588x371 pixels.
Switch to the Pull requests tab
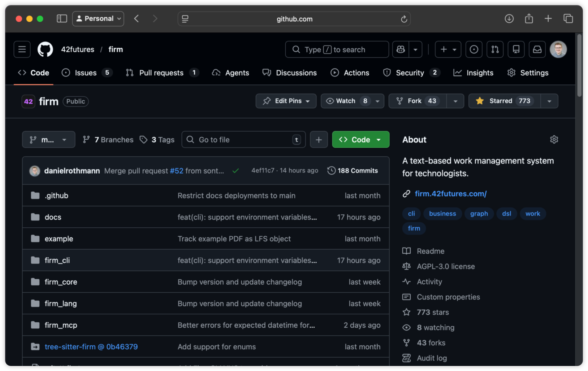coord(162,73)
